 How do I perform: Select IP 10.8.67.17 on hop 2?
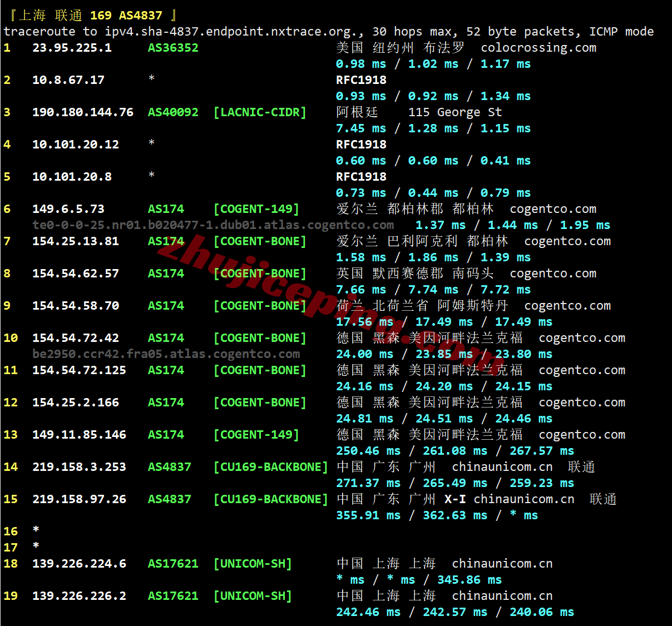pos(68,80)
